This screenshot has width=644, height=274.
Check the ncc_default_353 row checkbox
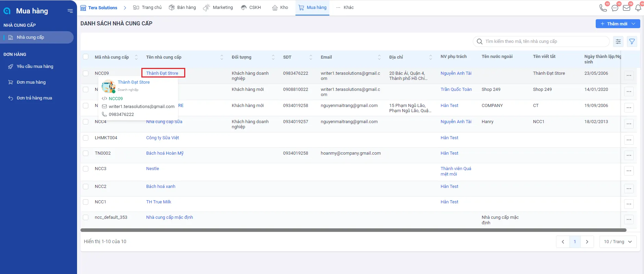click(86, 217)
